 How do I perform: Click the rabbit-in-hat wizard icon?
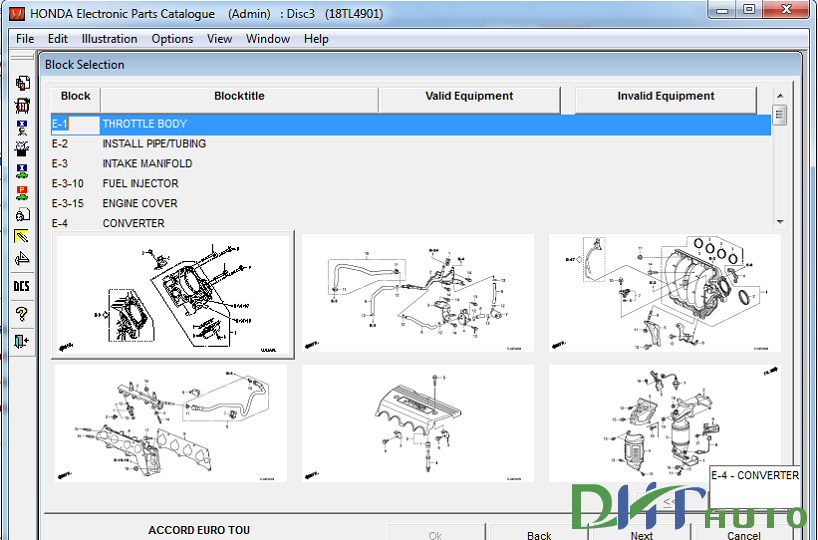[22, 149]
